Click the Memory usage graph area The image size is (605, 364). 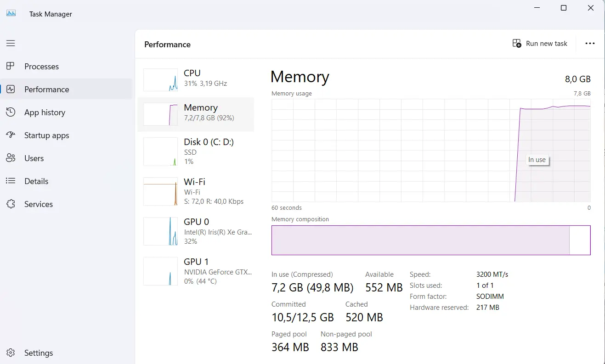click(431, 151)
